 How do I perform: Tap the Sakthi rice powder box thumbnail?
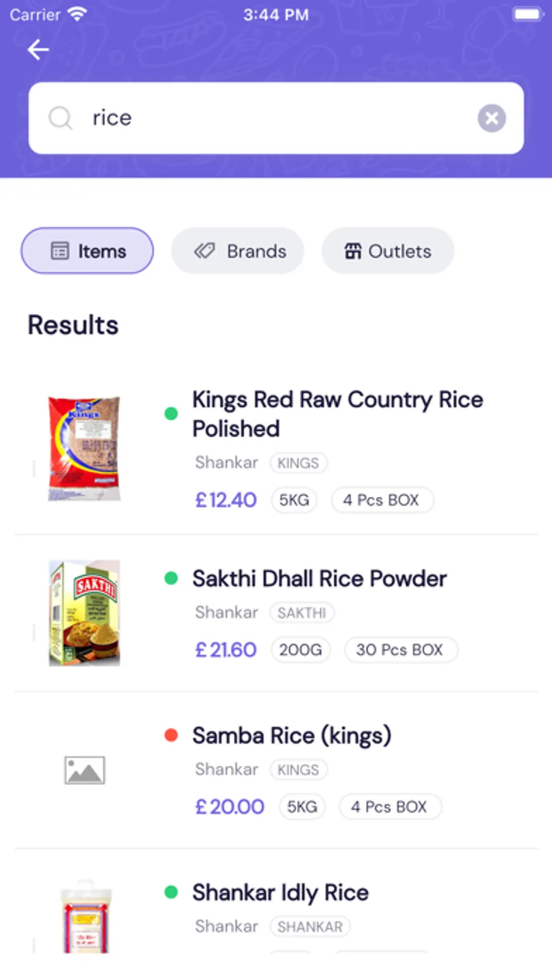tap(85, 613)
